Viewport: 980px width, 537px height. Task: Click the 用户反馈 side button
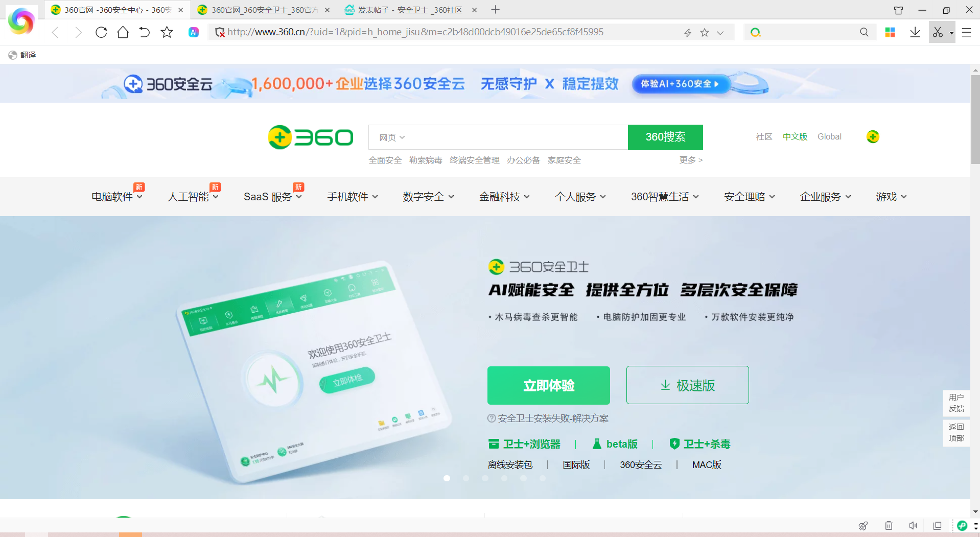[x=956, y=403]
